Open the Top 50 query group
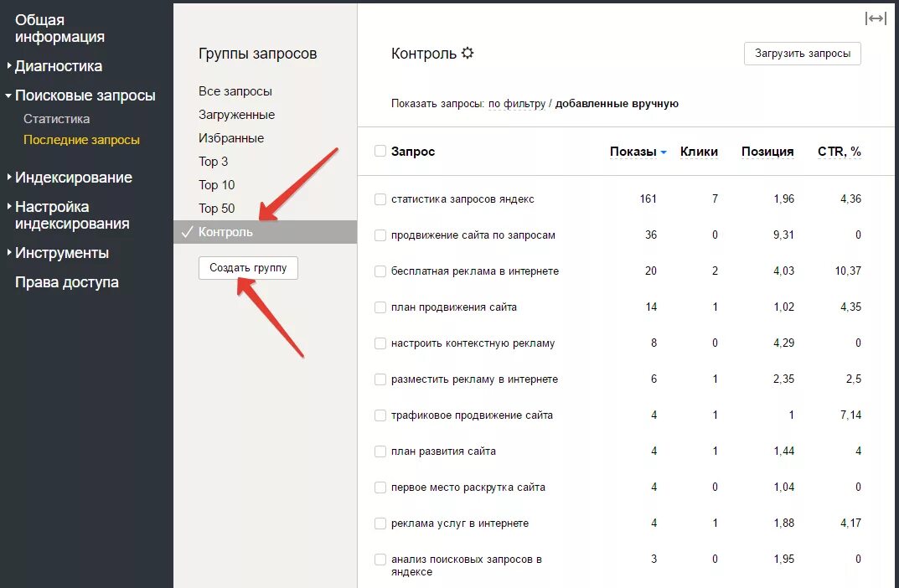This screenshot has height=588, width=899. point(217,209)
